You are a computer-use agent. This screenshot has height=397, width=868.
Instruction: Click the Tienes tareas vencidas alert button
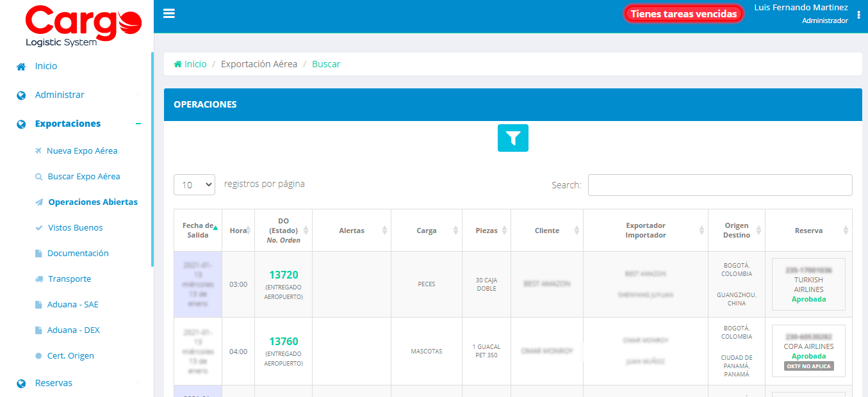[683, 13]
